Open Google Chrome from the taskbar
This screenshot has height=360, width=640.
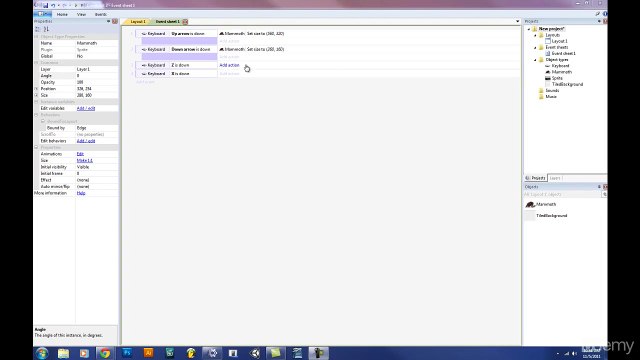105,353
